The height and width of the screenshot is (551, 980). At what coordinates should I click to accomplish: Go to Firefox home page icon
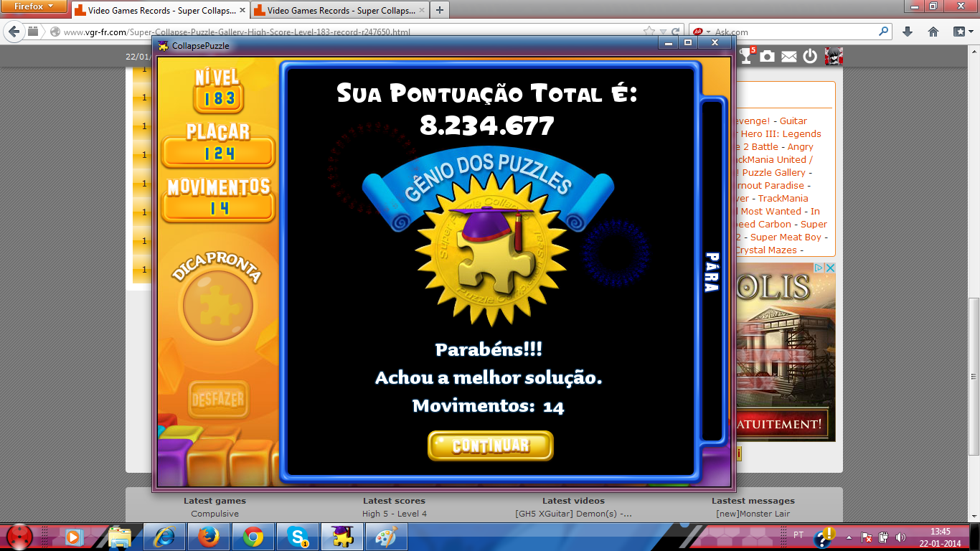(933, 32)
